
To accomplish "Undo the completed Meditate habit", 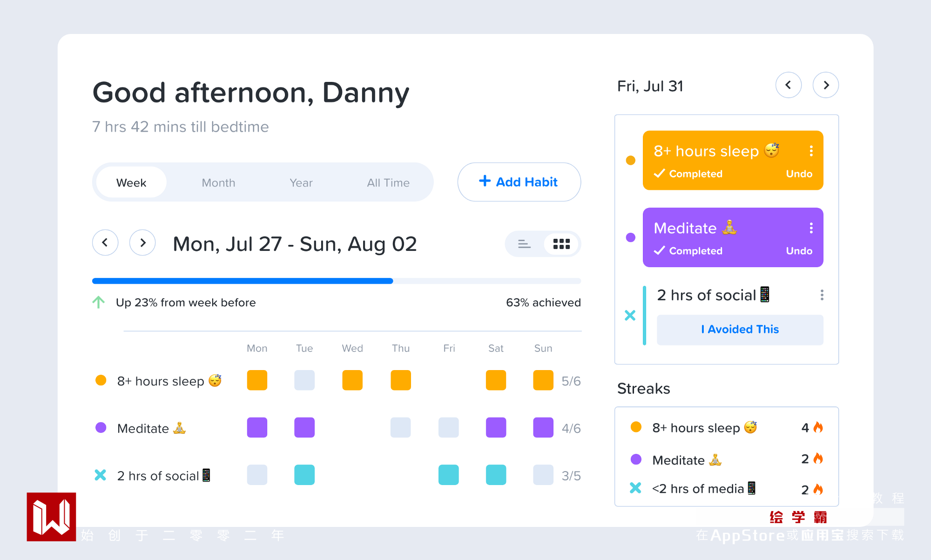I will pyautogui.click(x=799, y=251).
